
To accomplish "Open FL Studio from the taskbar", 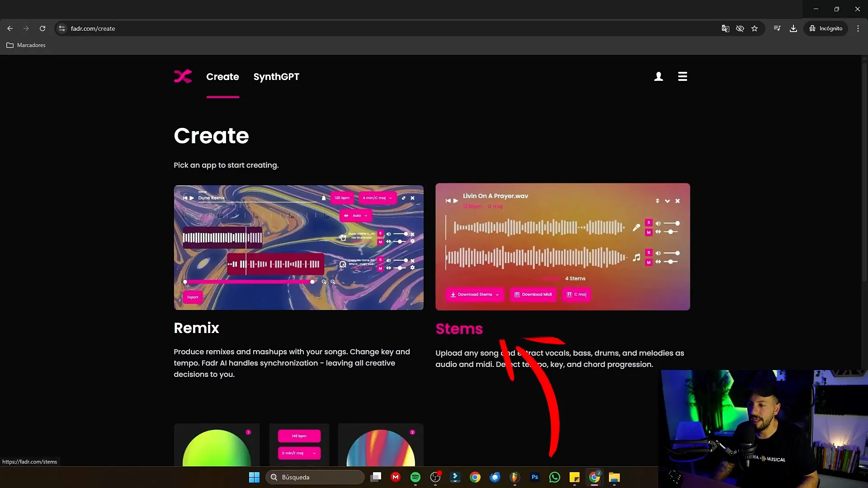I will pyautogui.click(x=515, y=477).
